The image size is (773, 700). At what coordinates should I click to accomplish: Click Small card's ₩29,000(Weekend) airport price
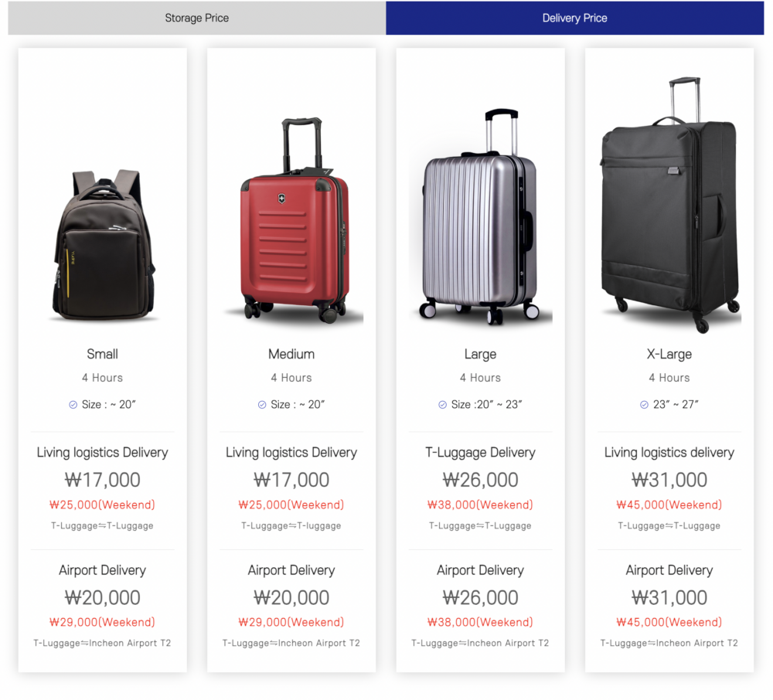[102, 622]
